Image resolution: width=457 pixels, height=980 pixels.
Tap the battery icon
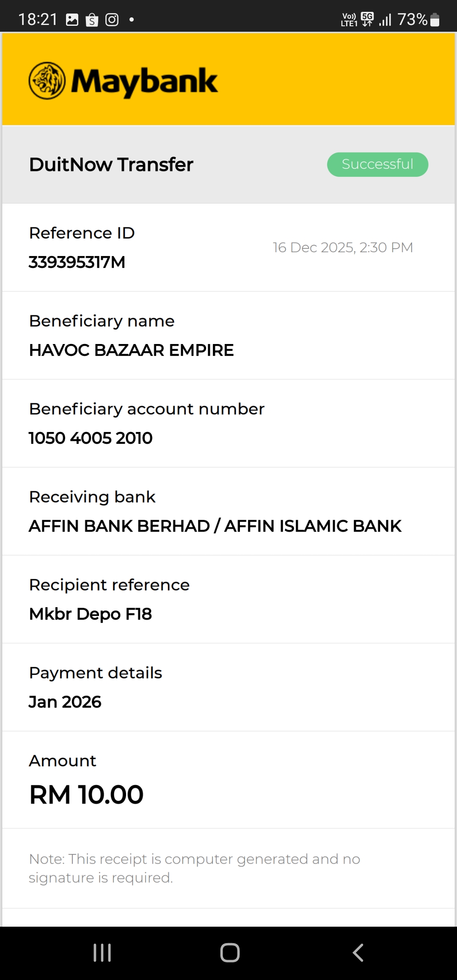click(435, 20)
